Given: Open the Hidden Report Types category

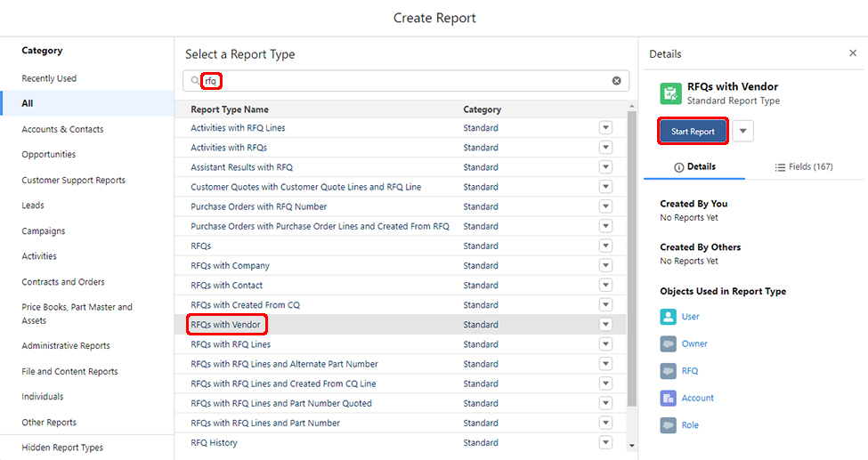Looking at the screenshot, I should point(62,448).
